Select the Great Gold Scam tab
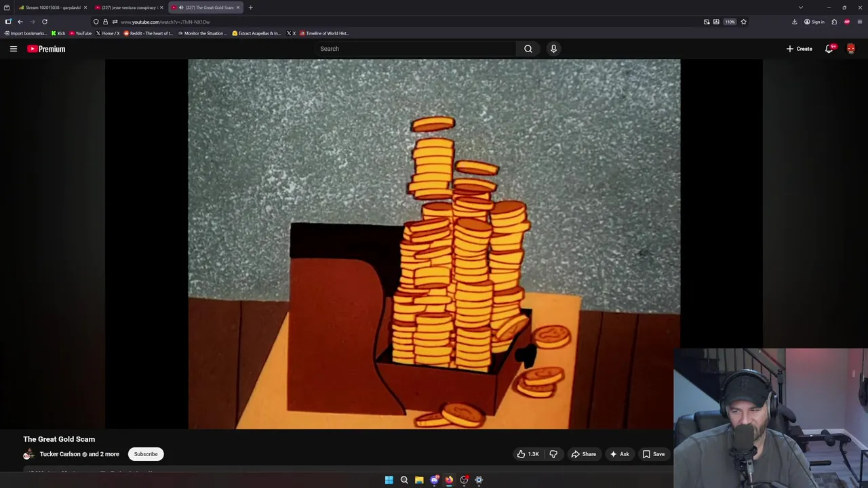 tap(206, 7)
